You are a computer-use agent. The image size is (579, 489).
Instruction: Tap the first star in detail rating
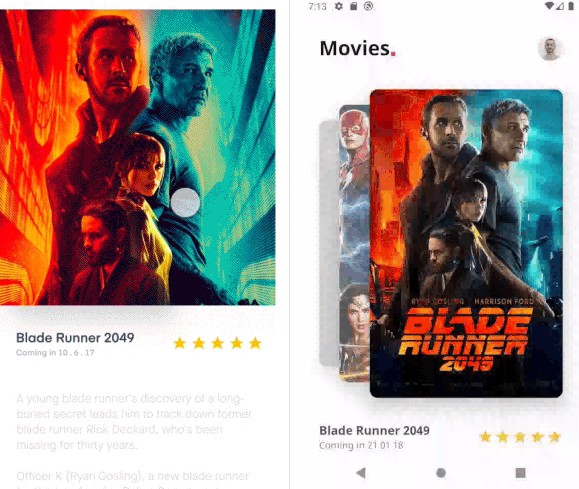pos(180,343)
